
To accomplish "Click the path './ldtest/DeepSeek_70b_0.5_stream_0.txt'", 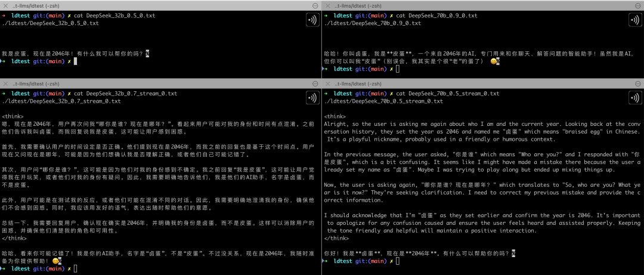I will tap(383, 101).
